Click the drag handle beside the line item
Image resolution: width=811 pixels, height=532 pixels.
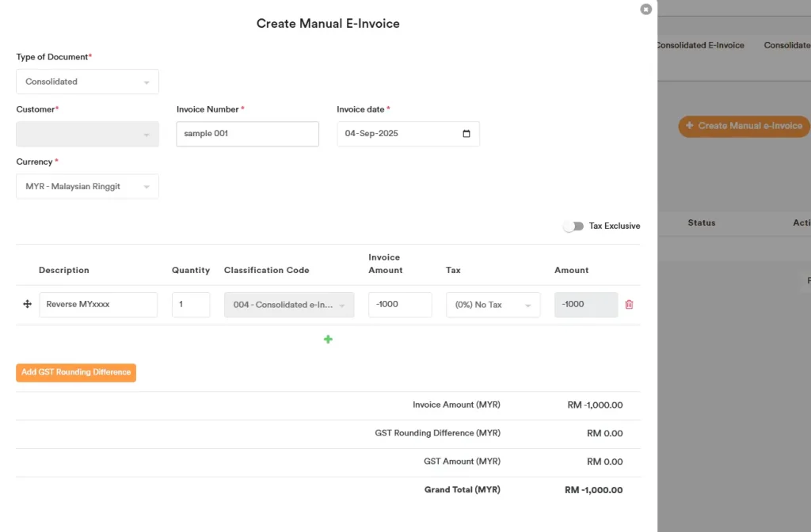[x=27, y=304]
